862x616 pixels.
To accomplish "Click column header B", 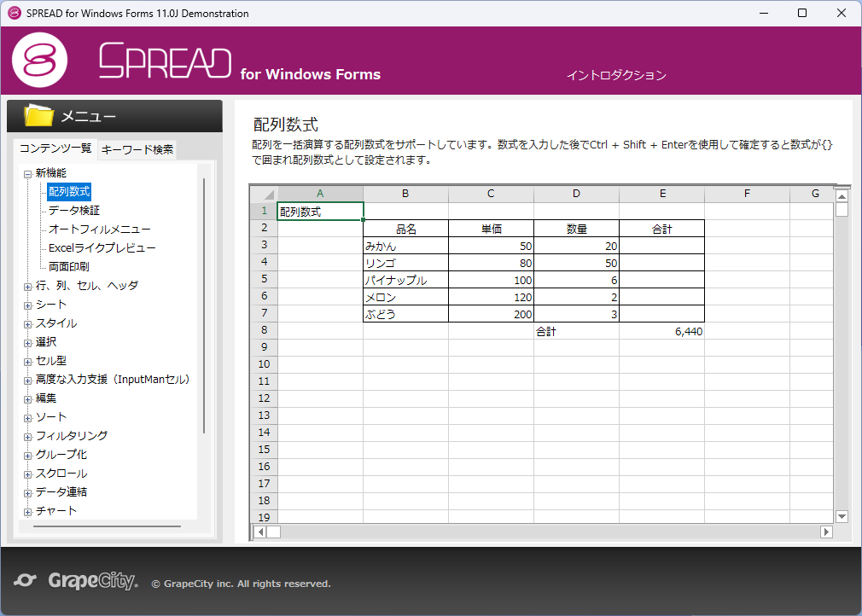I will pyautogui.click(x=405, y=194).
